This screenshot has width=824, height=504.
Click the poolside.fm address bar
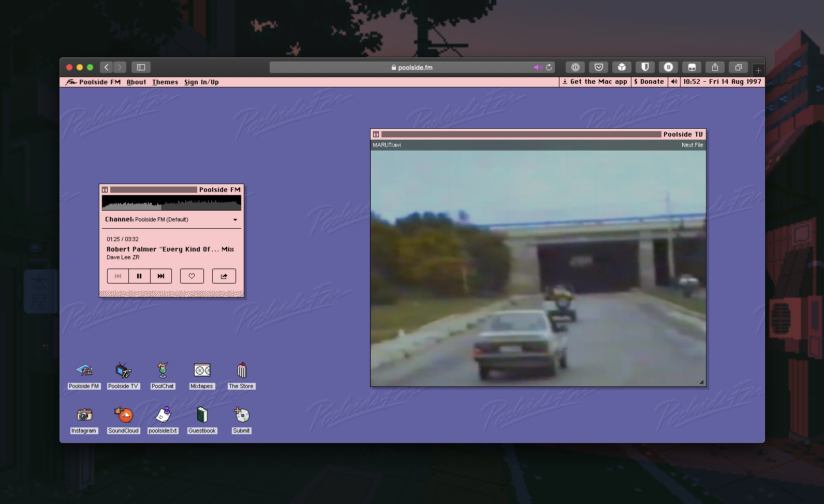(x=412, y=67)
